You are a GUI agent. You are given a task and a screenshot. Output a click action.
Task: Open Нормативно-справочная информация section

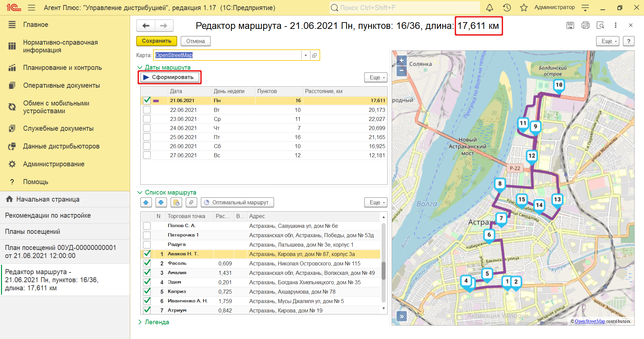click(x=60, y=46)
